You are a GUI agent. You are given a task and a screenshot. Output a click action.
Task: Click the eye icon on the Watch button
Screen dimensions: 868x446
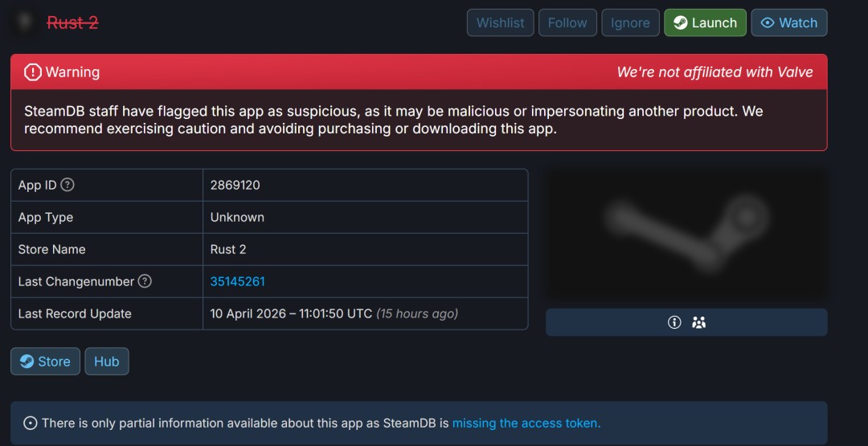(x=768, y=23)
